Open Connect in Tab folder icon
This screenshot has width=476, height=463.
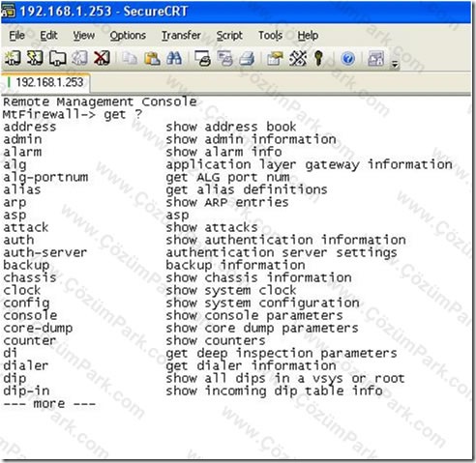(57, 58)
